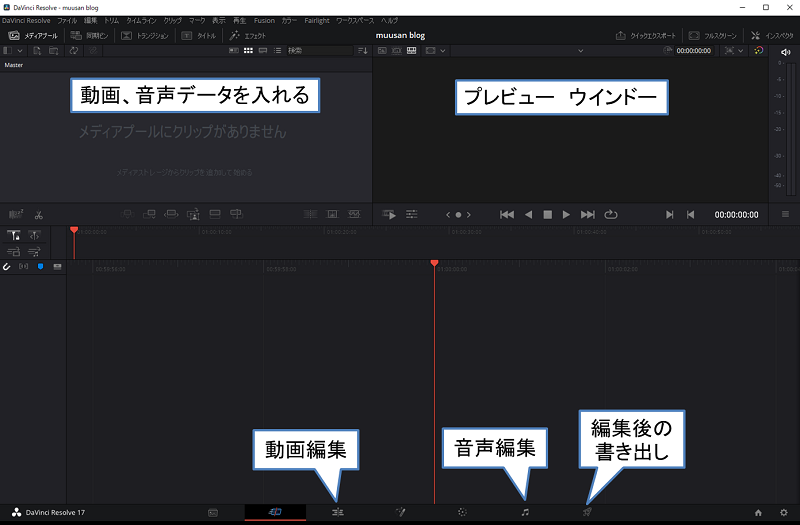800x525 pixels.
Task: Switch media pool to list view
Action: click(278, 51)
